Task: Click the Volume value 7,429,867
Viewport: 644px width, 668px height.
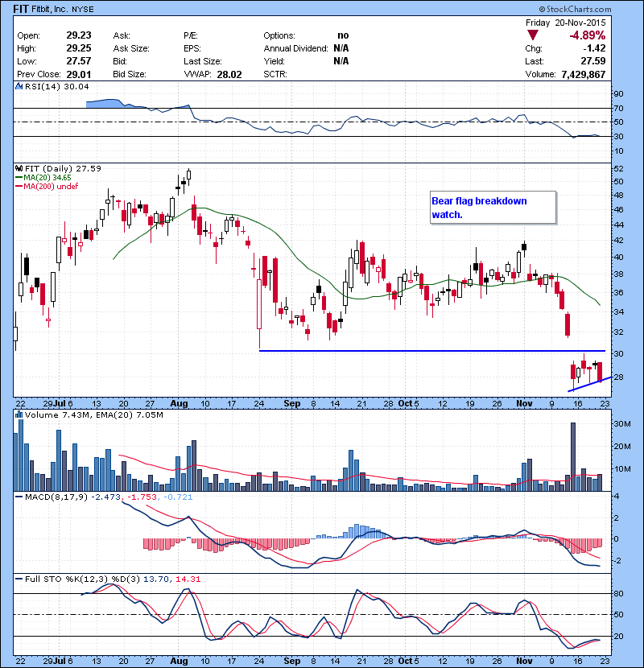Action: coord(584,75)
